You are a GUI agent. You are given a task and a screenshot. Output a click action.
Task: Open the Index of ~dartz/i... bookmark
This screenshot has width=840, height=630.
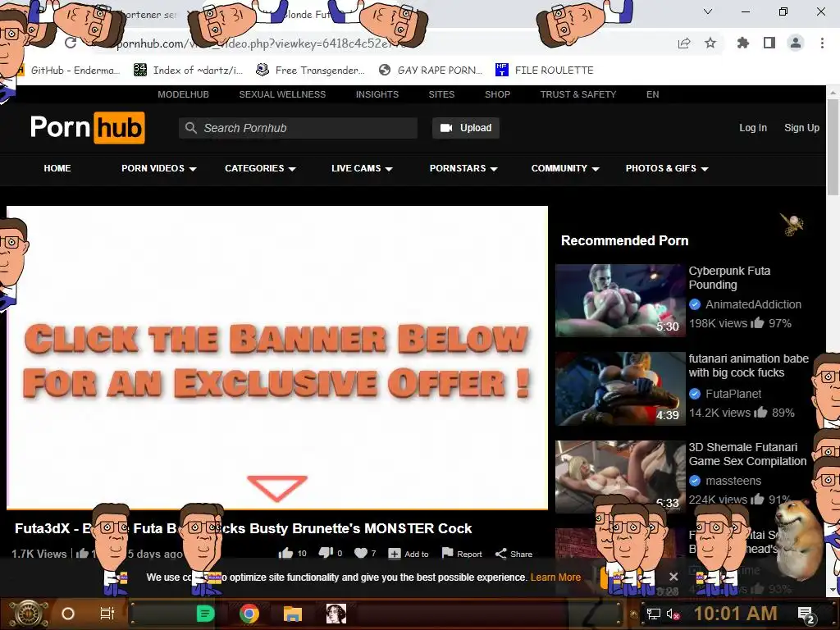(189, 71)
